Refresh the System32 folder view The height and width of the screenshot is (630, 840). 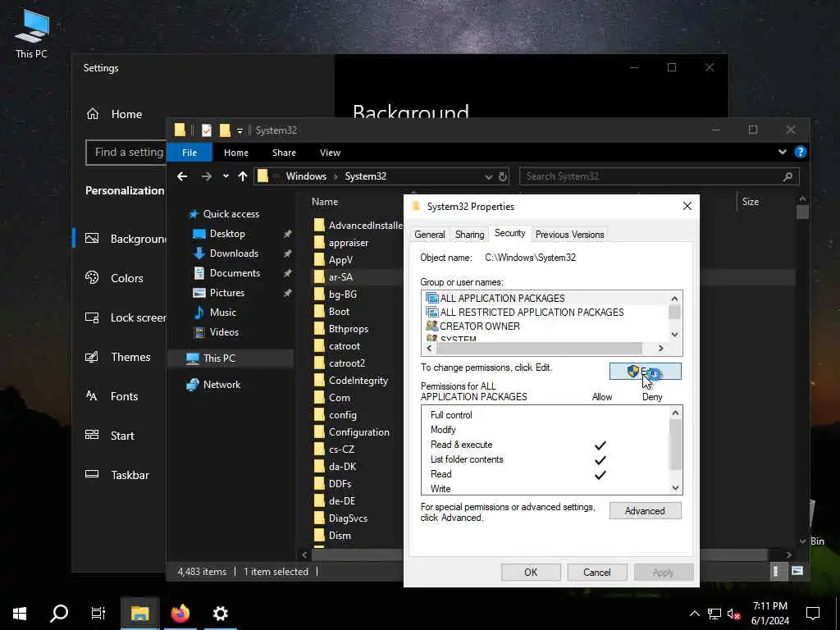pyautogui.click(x=503, y=176)
